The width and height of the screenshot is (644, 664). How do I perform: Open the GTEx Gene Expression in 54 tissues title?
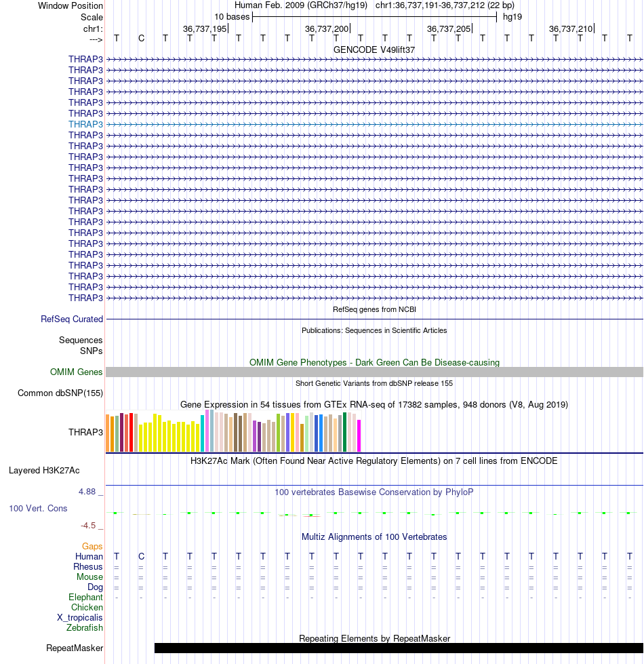tap(374, 404)
